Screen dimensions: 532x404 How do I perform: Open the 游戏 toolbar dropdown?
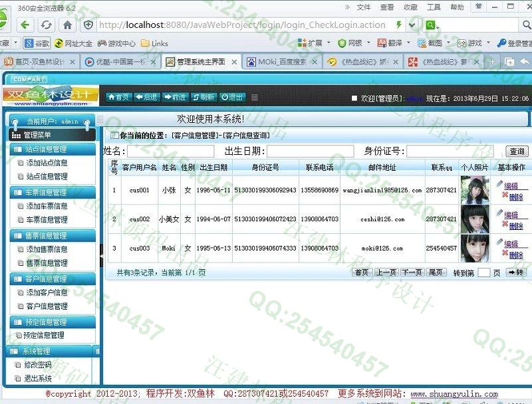click(473, 43)
